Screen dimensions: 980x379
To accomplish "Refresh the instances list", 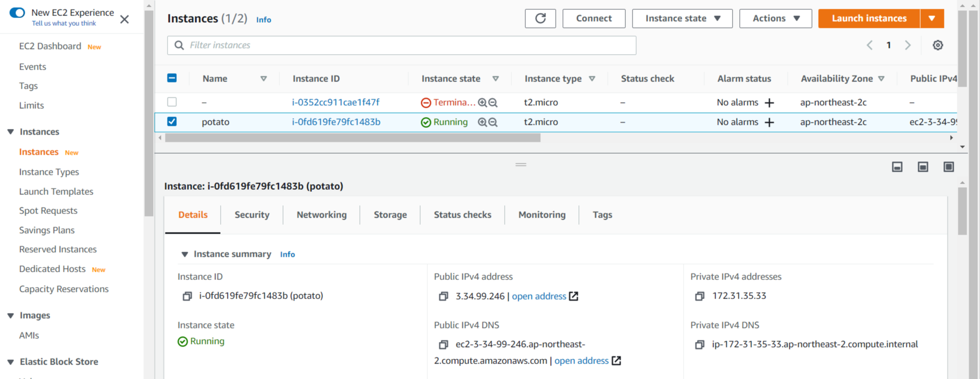I will tap(540, 19).
